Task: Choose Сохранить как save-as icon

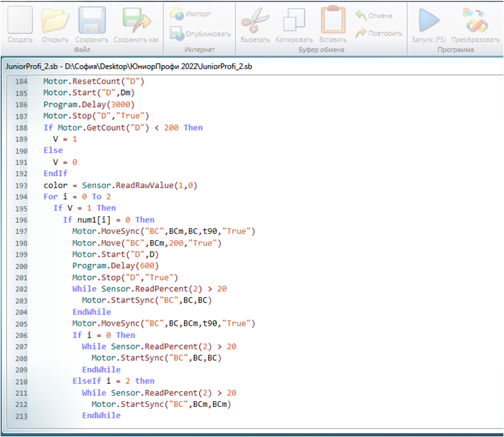Action: click(x=136, y=20)
